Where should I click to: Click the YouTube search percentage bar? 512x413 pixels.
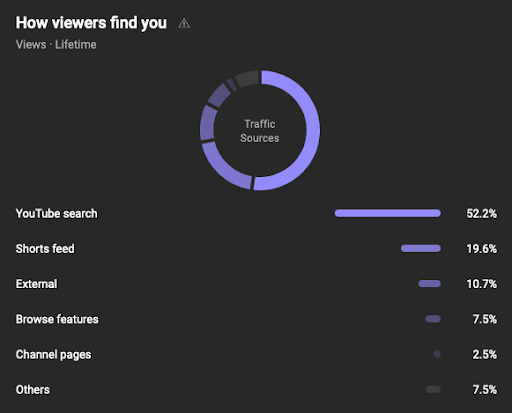(388, 213)
